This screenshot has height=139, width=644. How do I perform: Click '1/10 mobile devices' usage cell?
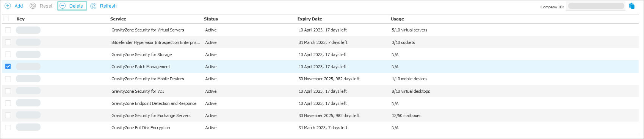(x=409, y=79)
